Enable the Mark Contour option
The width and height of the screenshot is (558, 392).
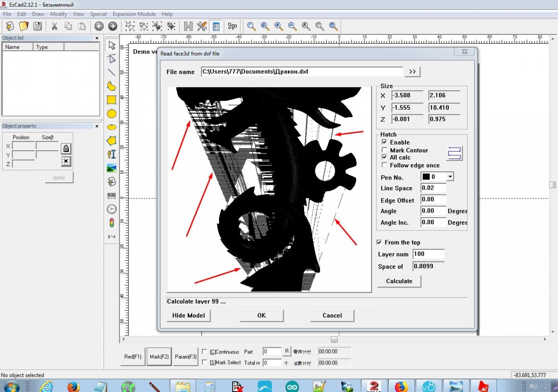pyautogui.click(x=385, y=150)
